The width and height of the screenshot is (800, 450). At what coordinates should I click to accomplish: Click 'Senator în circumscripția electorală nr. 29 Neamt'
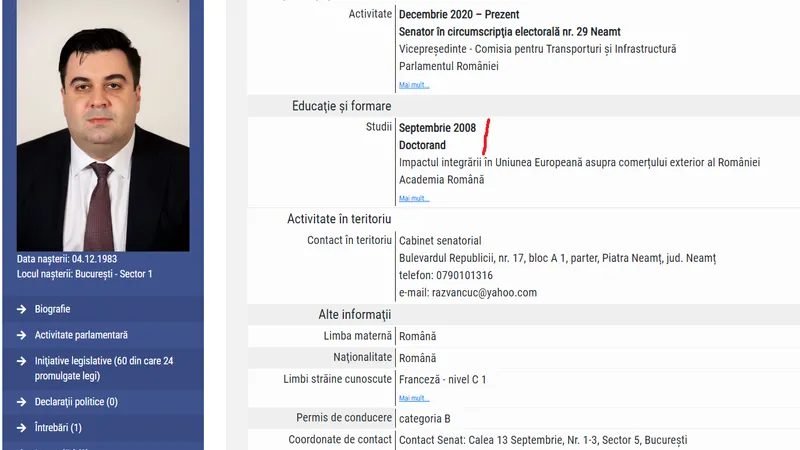pos(510,32)
